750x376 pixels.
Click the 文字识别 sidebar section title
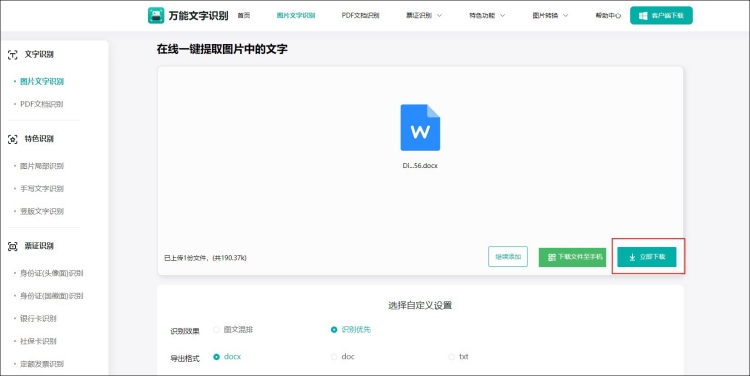click(x=39, y=55)
